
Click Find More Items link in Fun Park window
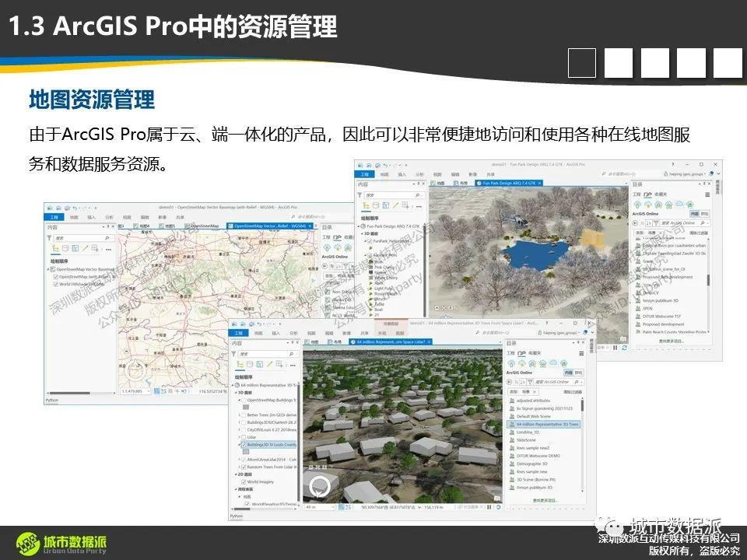[x=672, y=341]
